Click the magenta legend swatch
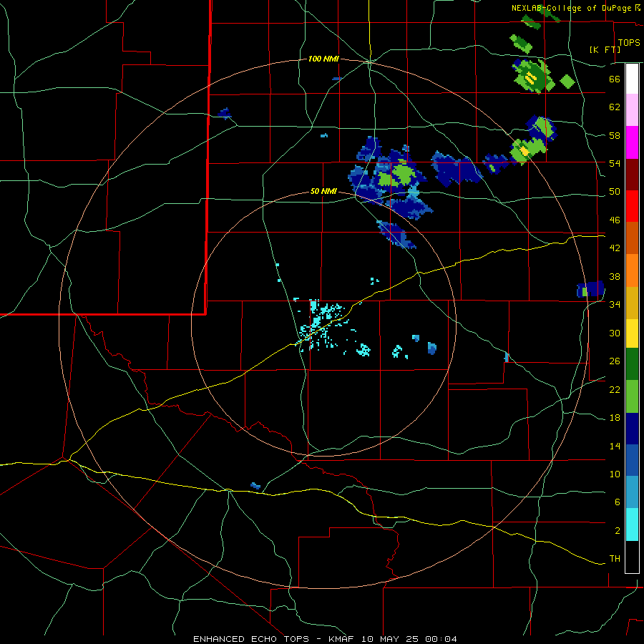 [632, 142]
